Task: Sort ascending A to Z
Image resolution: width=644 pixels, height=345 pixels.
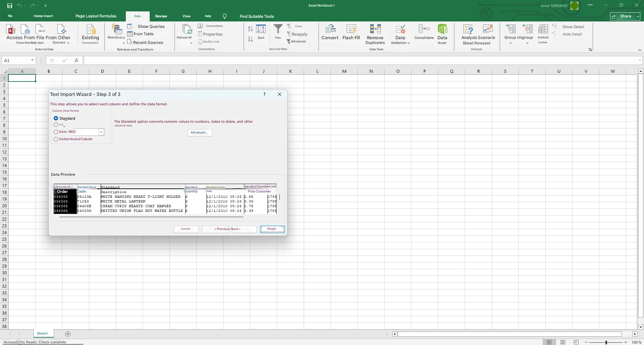Action: pos(250,29)
